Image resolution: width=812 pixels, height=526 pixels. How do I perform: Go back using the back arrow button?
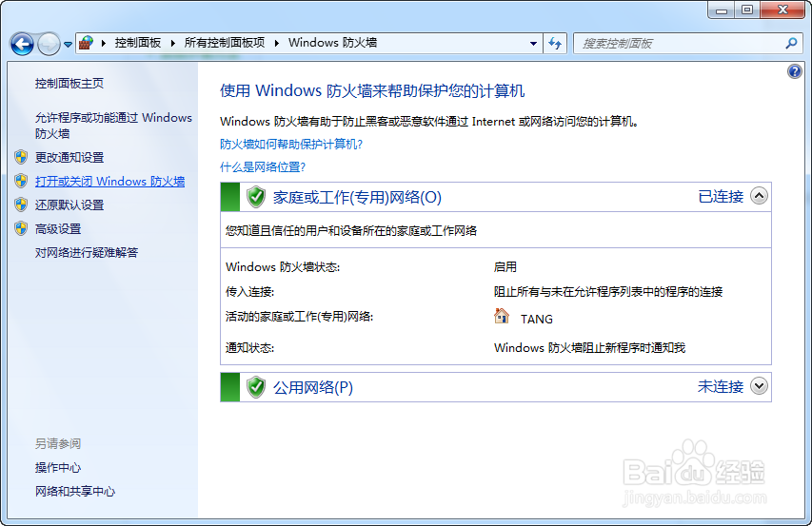pyautogui.click(x=22, y=44)
